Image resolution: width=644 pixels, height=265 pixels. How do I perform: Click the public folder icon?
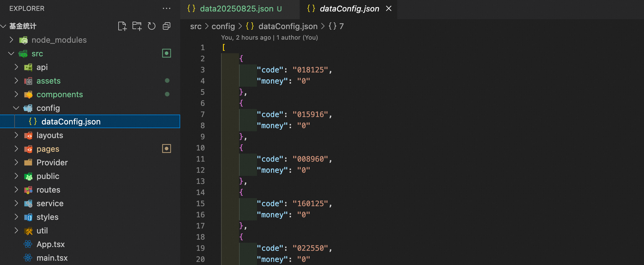[28, 176]
